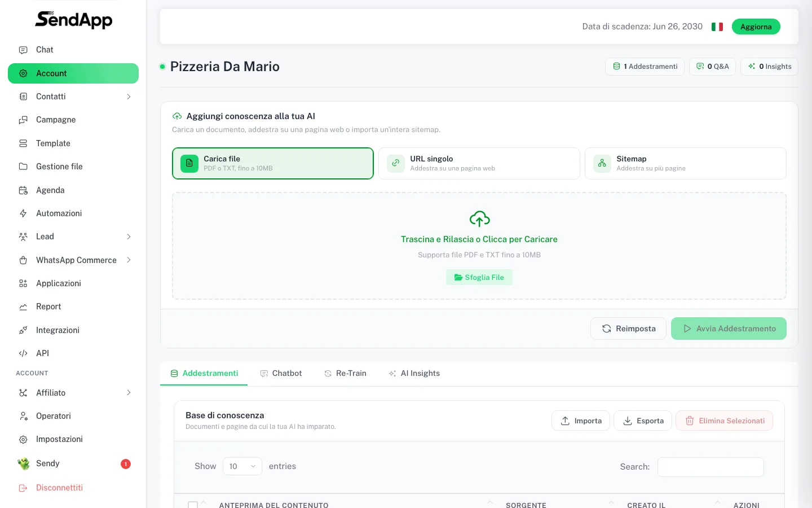The height and width of the screenshot is (508, 812).
Task: Expand the Affiliato submenu chevron
Action: click(129, 393)
